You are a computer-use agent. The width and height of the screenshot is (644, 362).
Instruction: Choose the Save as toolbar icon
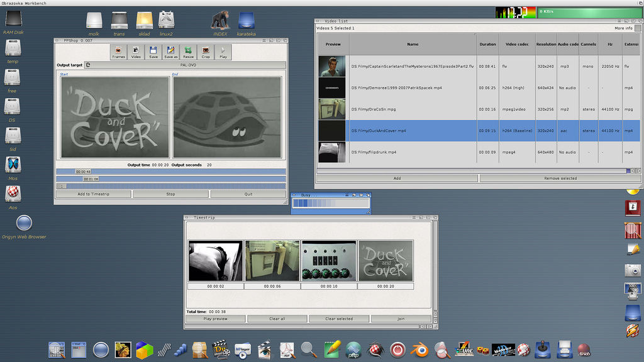pos(171,52)
